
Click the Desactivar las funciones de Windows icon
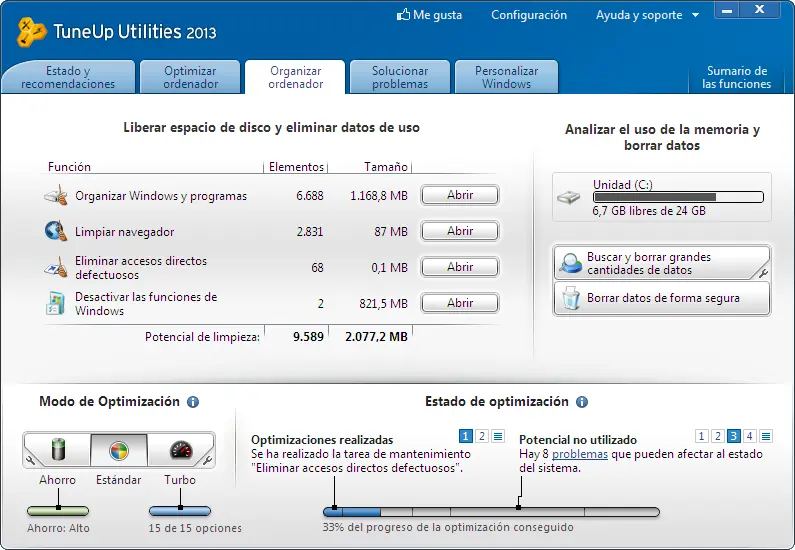point(55,303)
